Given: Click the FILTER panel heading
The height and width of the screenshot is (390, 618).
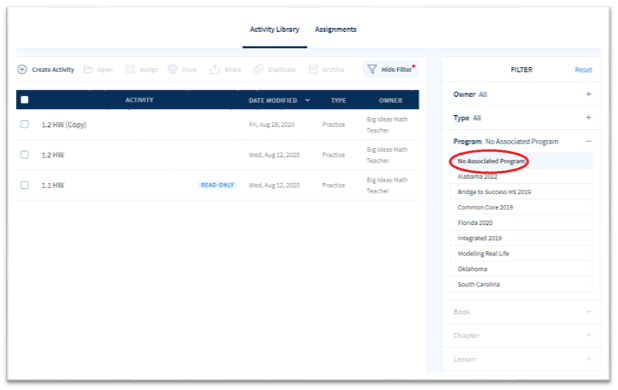Looking at the screenshot, I should 521,70.
